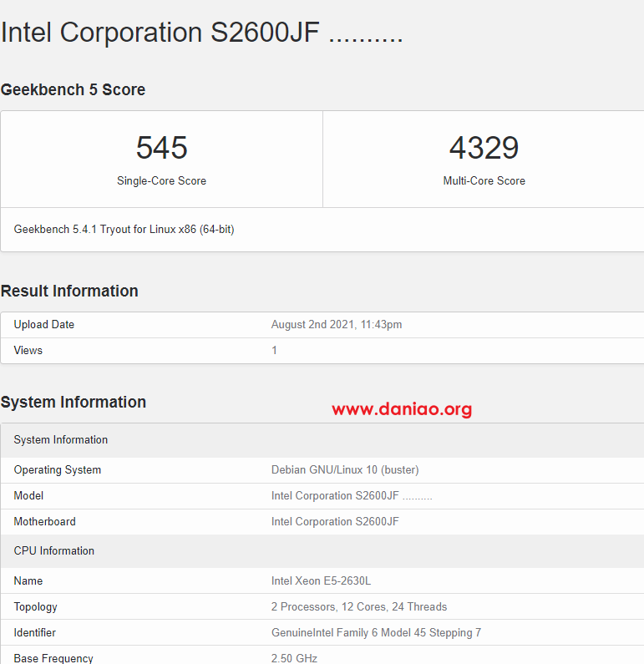This screenshot has width=644, height=664.
Task: Select the Views count value 1
Action: pos(274,351)
